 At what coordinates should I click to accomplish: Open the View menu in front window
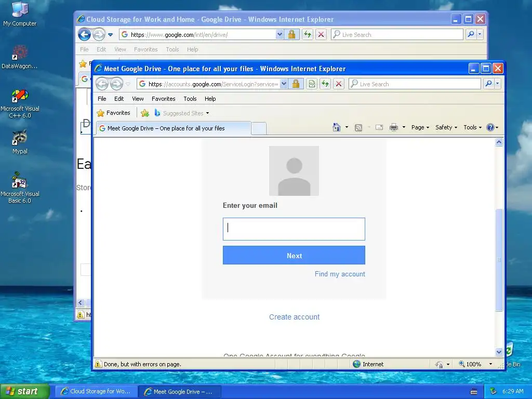(138, 99)
